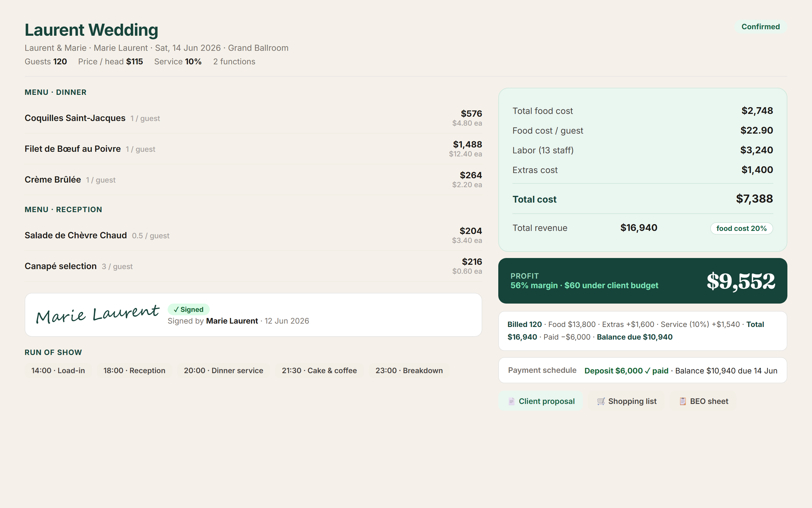The width and height of the screenshot is (812, 508).
Task: Click the Billed 120 label
Action: click(524, 324)
